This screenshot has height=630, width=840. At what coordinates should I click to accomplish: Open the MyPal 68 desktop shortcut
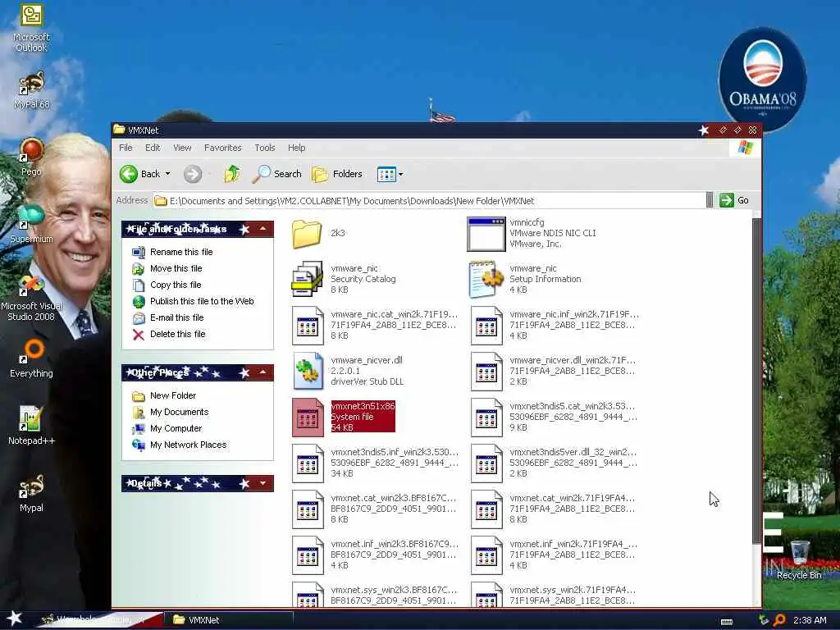tap(32, 90)
